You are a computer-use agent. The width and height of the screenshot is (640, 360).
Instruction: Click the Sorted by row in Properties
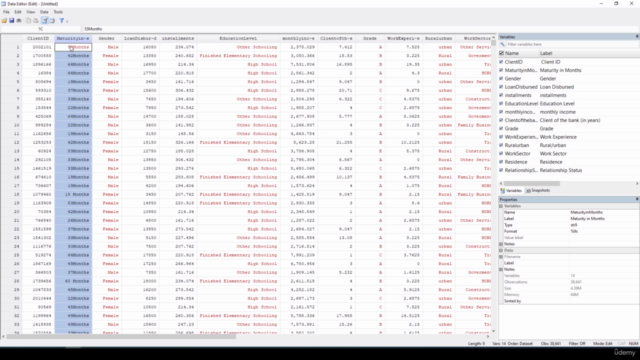click(569, 301)
